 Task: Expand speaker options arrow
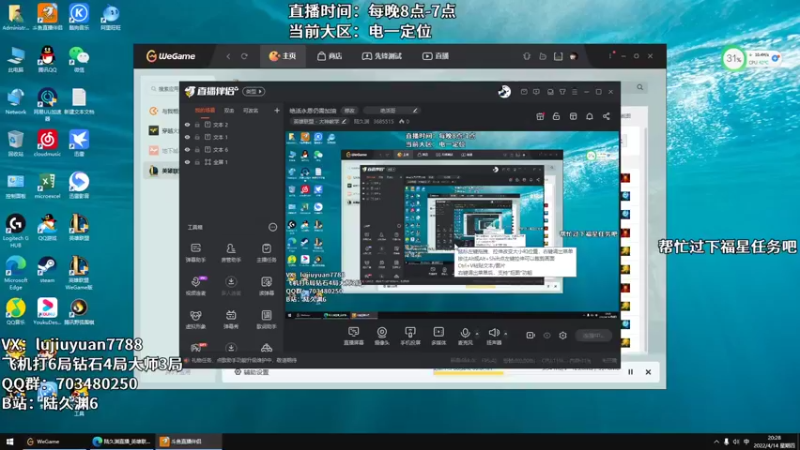506,334
